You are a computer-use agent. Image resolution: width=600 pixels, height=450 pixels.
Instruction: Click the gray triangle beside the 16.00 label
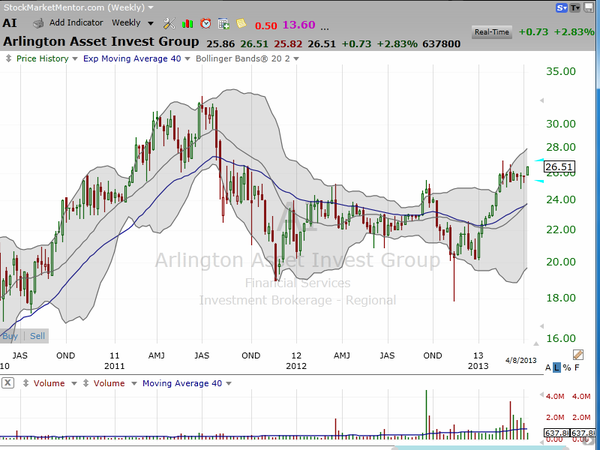coord(536,344)
